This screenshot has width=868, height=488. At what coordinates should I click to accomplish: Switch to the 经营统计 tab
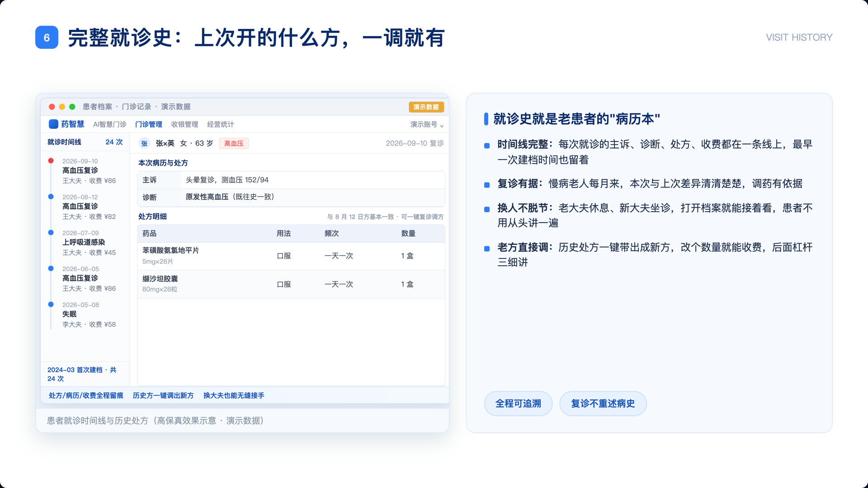click(x=220, y=124)
